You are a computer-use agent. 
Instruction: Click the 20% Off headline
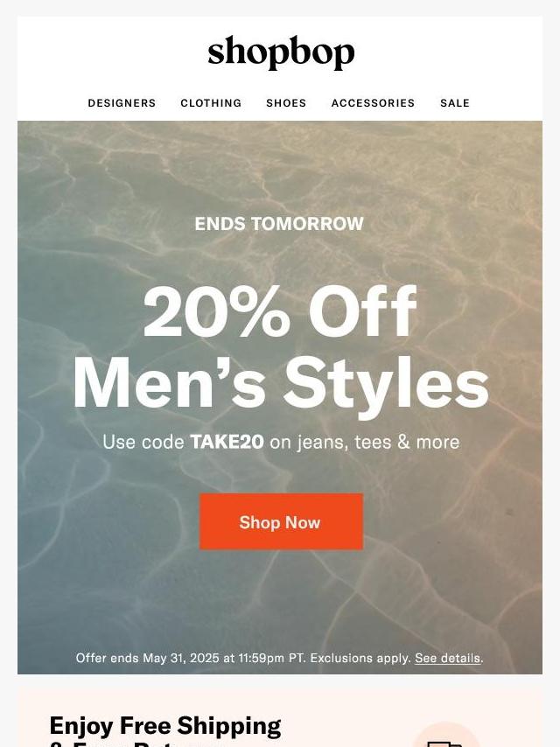coord(280,312)
